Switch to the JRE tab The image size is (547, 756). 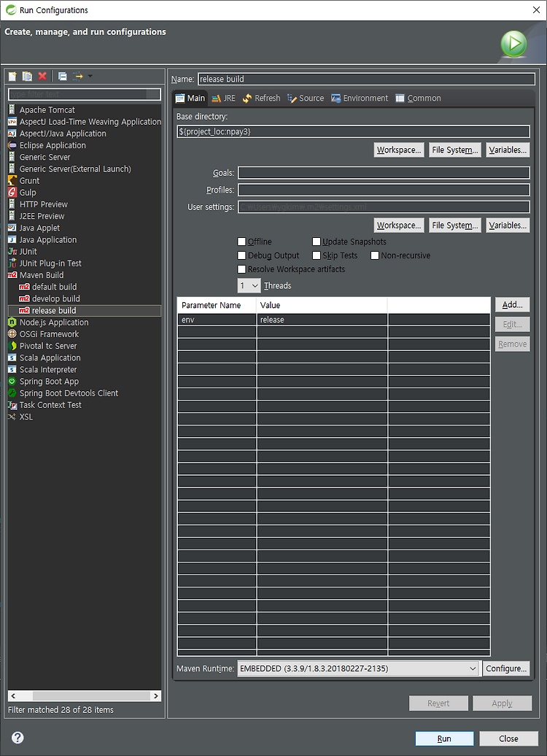tap(224, 98)
